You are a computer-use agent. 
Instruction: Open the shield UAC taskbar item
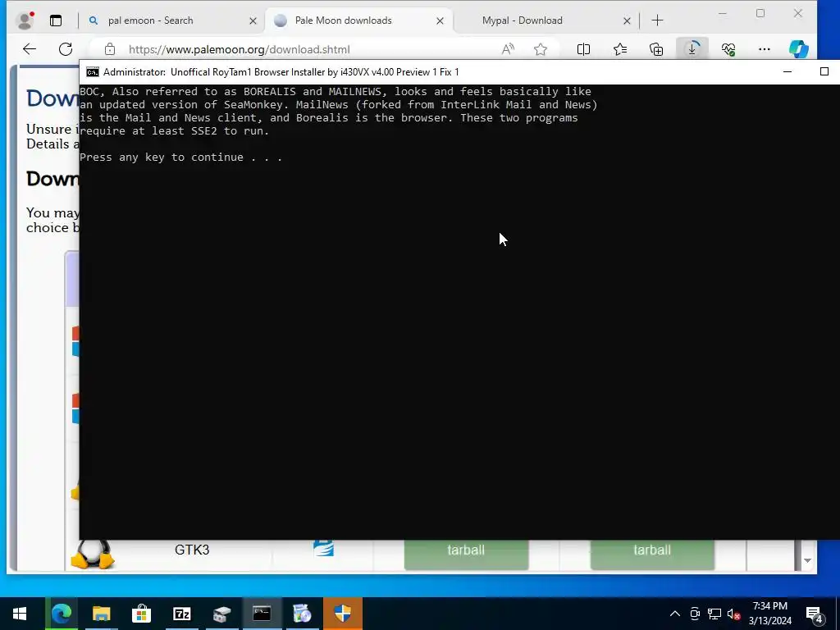(x=342, y=614)
